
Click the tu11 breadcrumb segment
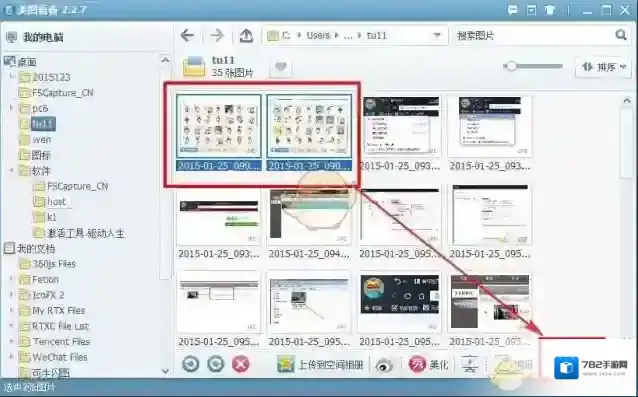[376, 35]
